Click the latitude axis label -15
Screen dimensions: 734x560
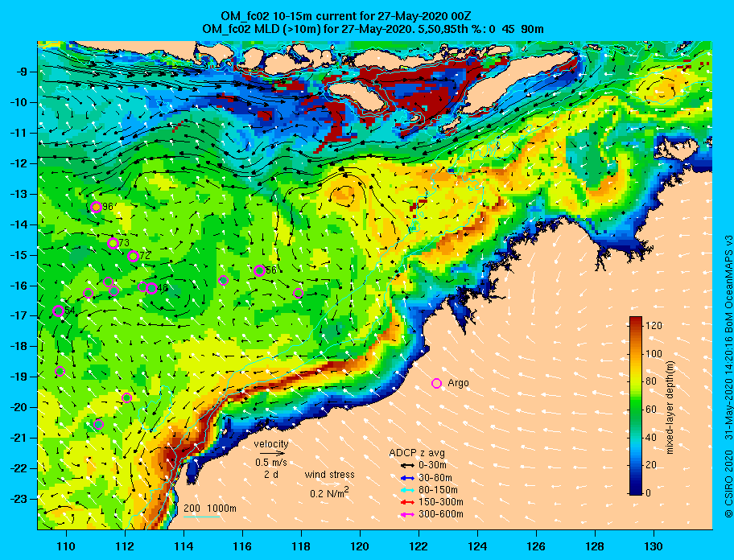tap(19, 255)
